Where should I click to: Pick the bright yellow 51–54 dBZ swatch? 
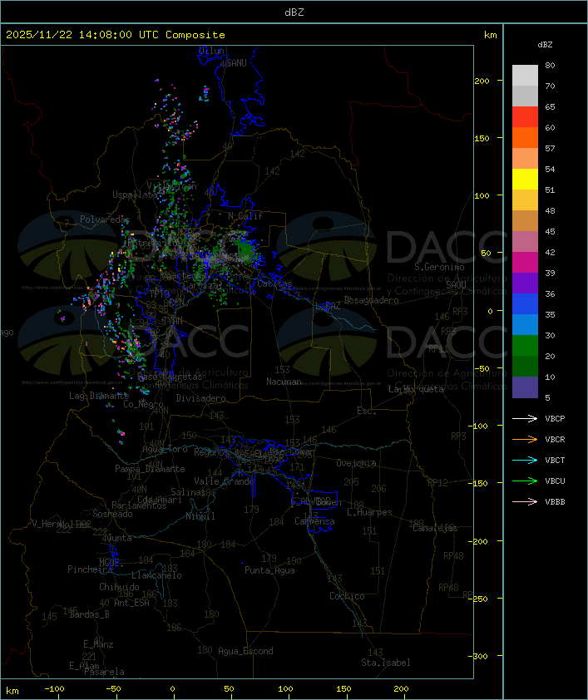tap(525, 179)
